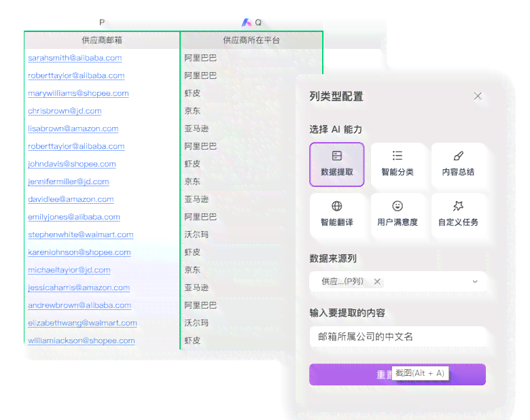Select the 自定义任务 AI ability

click(x=458, y=215)
